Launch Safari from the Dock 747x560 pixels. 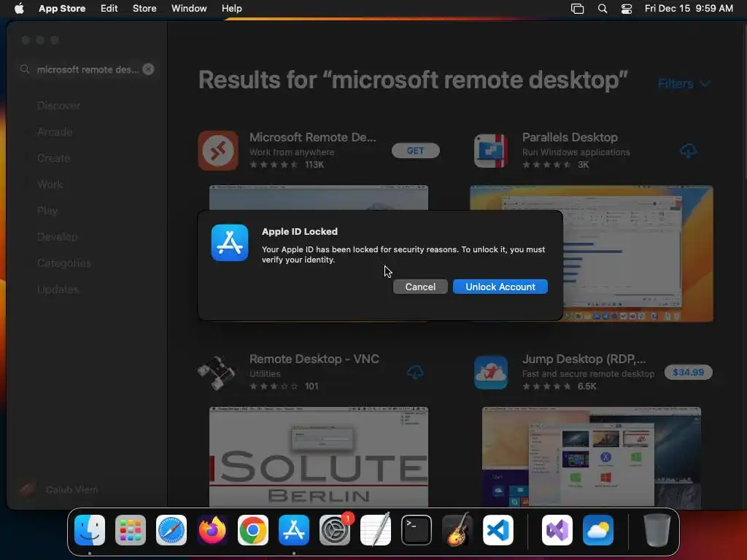point(171,530)
